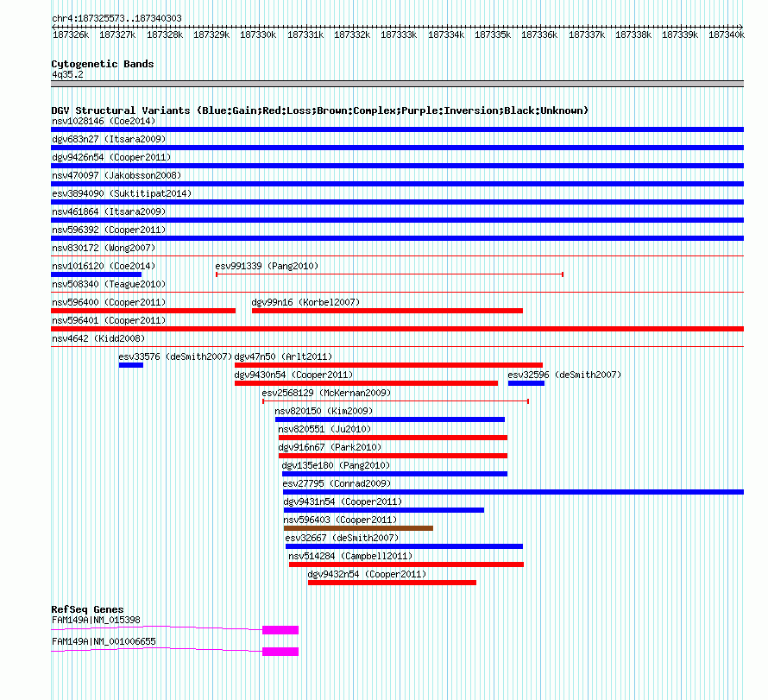
Task: Click the DGV Structural Variants track title
Action: click(320, 110)
